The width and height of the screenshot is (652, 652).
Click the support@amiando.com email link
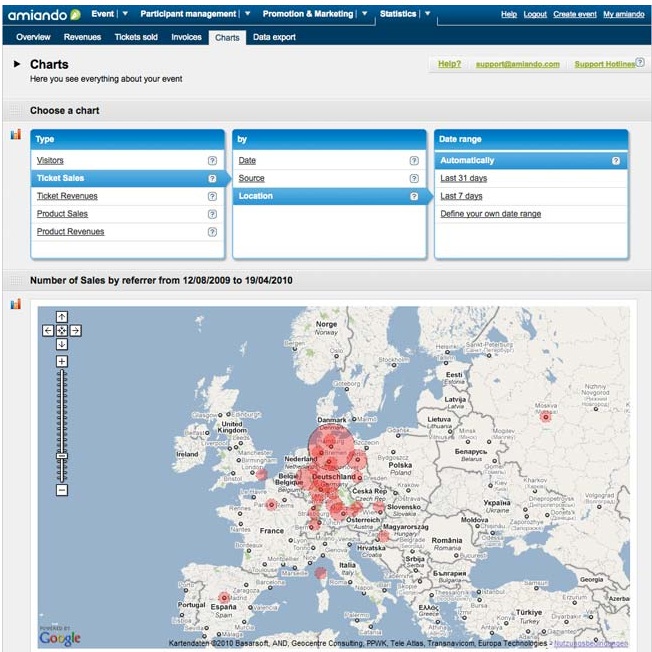point(517,64)
